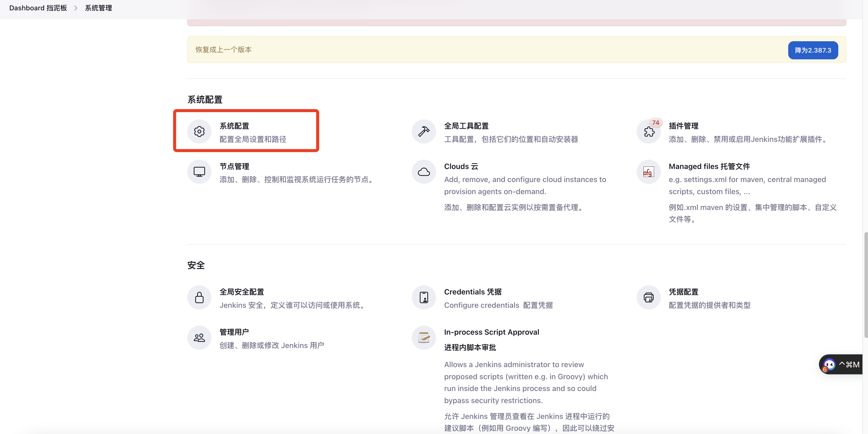Open Dashboard 挡泥板 breadcrumb link
The height and width of the screenshot is (434, 868).
coord(38,8)
